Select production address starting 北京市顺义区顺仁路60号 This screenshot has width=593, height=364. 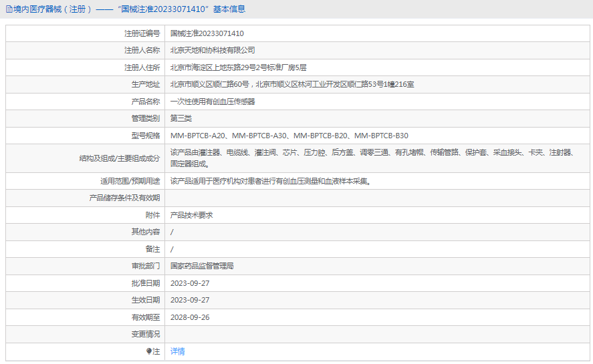click(x=292, y=84)
